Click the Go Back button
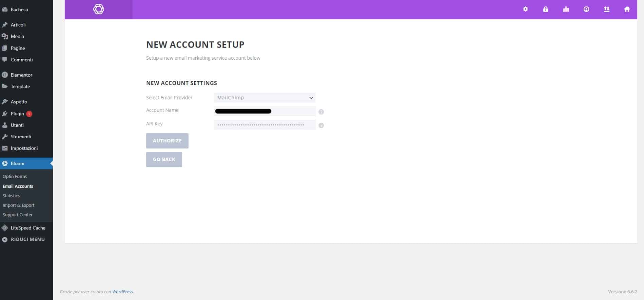The height and width of the screenshot is (300, 644). coord(164,159)
